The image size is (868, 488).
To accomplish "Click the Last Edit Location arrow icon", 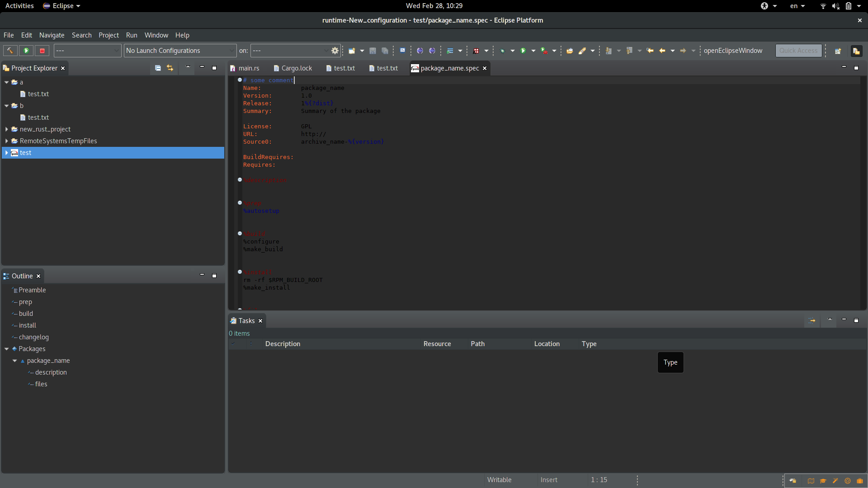I will click(x=650, y=51).
